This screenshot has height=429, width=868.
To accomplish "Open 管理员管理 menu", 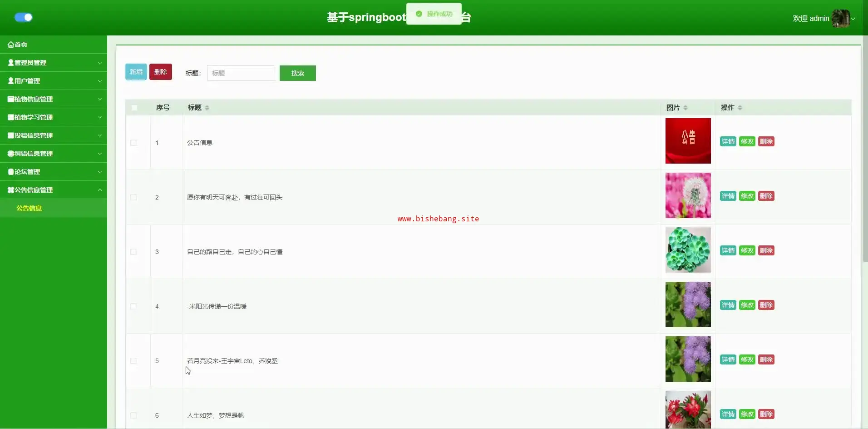I will [54, 63].
